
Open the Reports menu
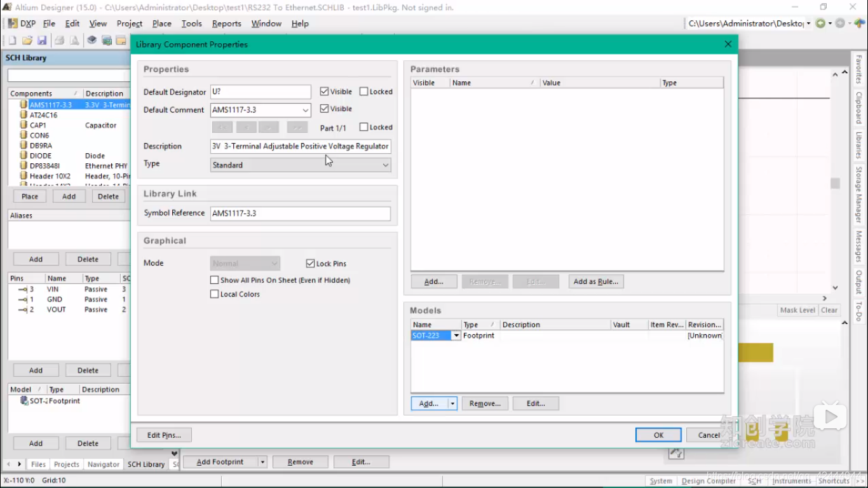click(227, 24)
